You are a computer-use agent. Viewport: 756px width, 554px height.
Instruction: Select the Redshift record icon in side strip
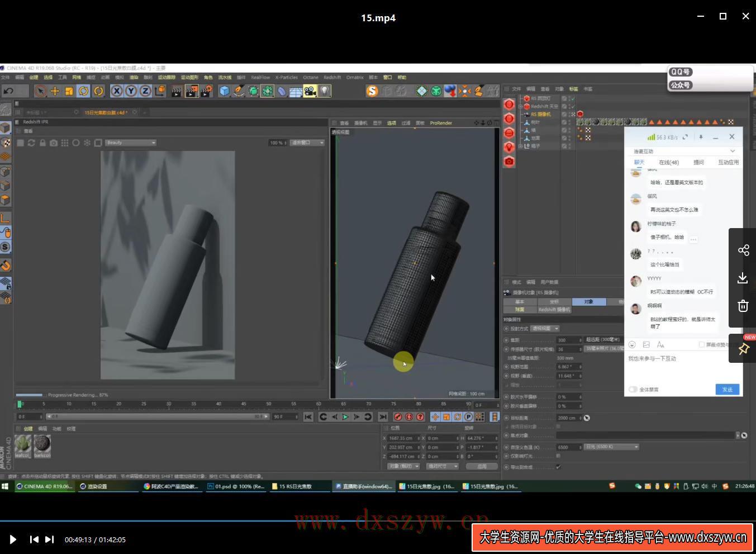(509, 104)
